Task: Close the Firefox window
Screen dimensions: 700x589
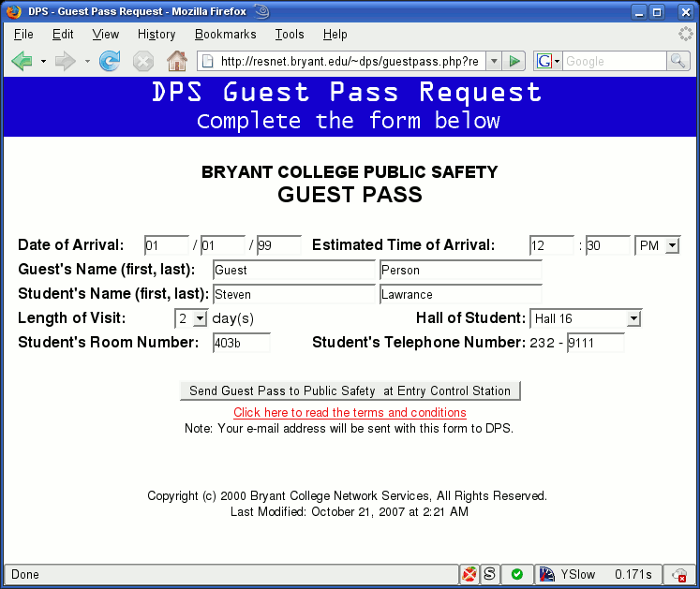Action: [686, 12]
